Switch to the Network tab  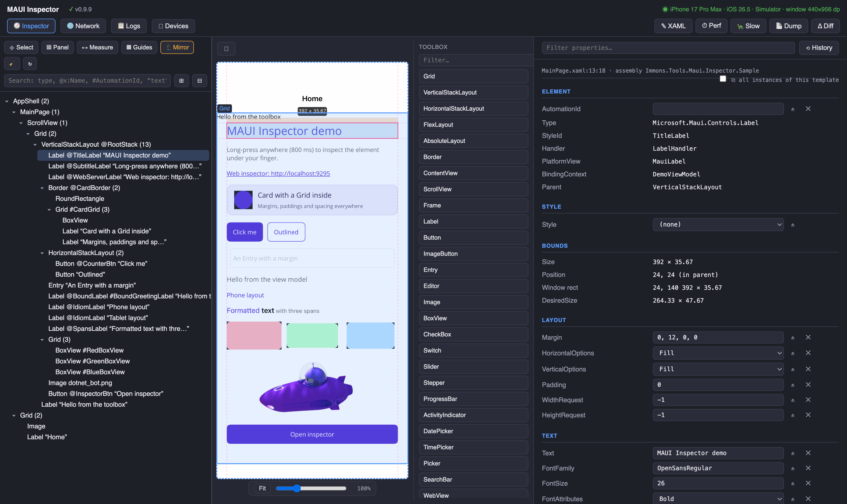(83, 26)
